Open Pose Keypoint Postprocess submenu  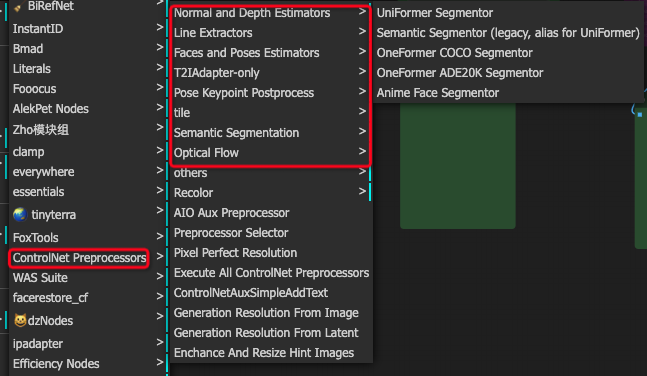click(270, 93)
